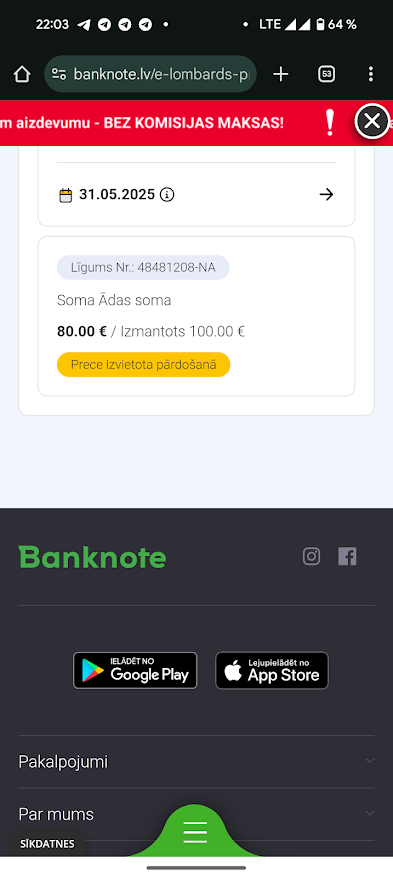
Task: Dismiss the red promo banner with X
Action: pos(372,121)
